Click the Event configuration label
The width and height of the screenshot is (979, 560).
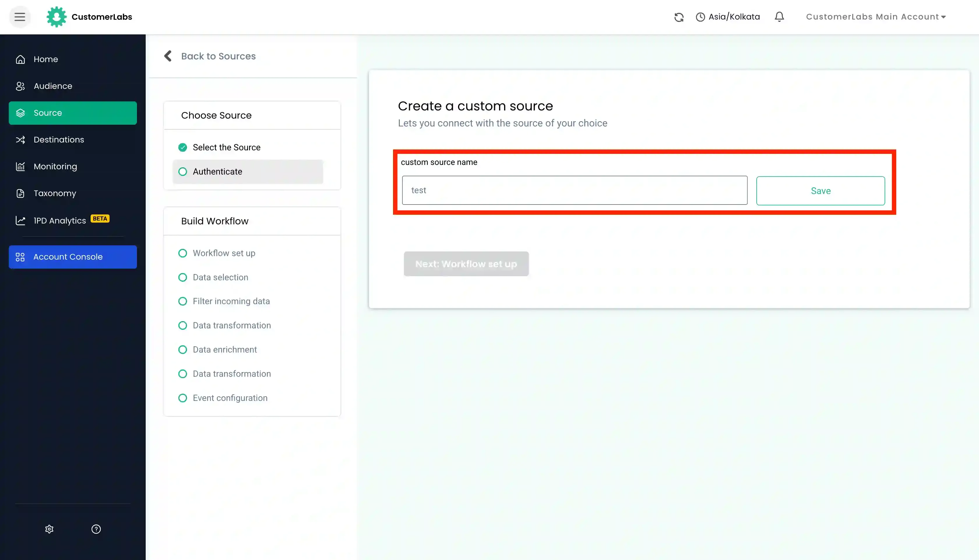230,398
